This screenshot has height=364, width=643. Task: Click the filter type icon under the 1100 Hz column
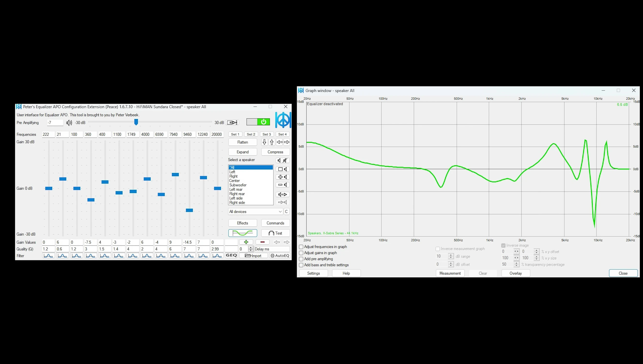(x=119, y=256)
